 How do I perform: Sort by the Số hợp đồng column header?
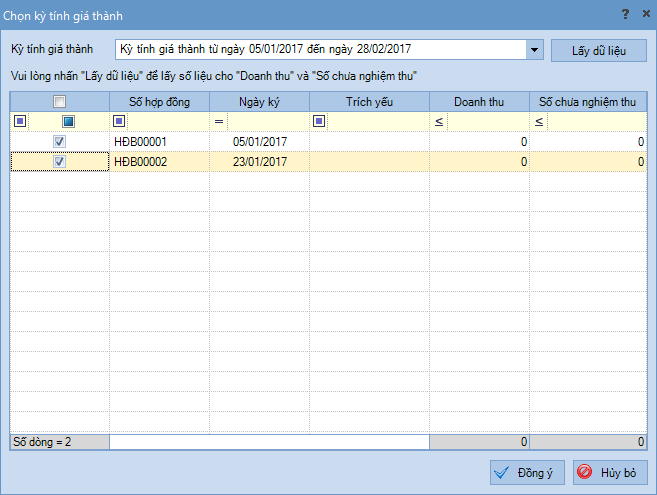pyautogui.click(x=159, y=101)
